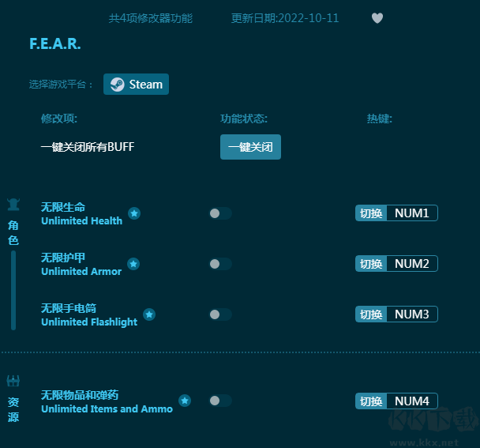
Task: Click the vertical bar under 角色
Action: [x=13, y=289]
